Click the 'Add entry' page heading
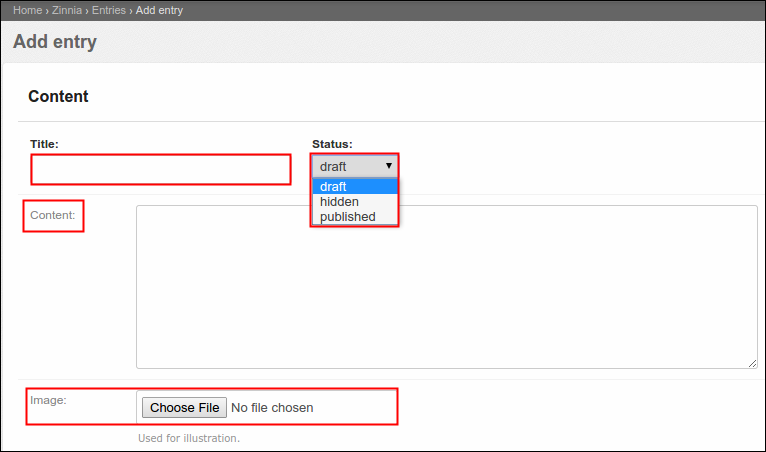This screenshot has height=452, width=766. pos(55,42)
